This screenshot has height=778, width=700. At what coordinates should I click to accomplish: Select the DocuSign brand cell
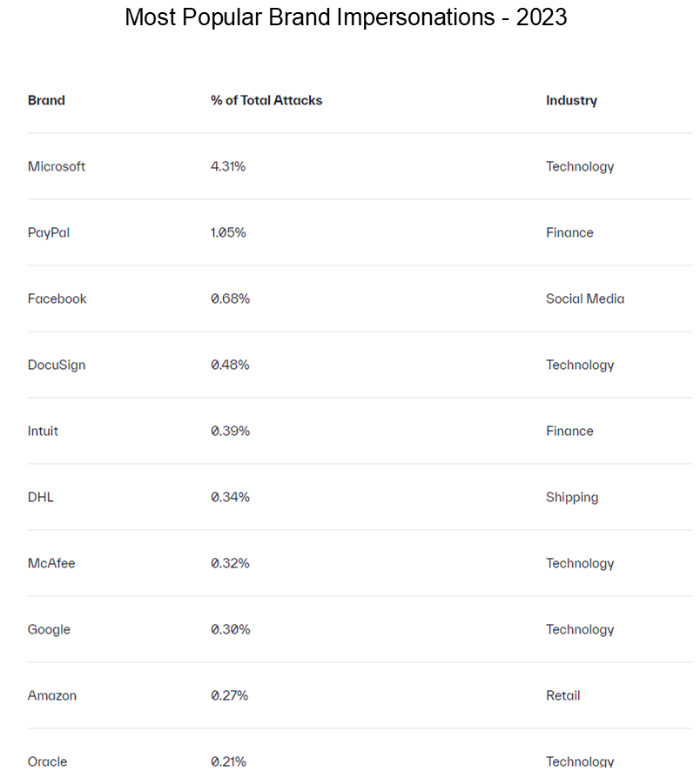pos(57,365)
